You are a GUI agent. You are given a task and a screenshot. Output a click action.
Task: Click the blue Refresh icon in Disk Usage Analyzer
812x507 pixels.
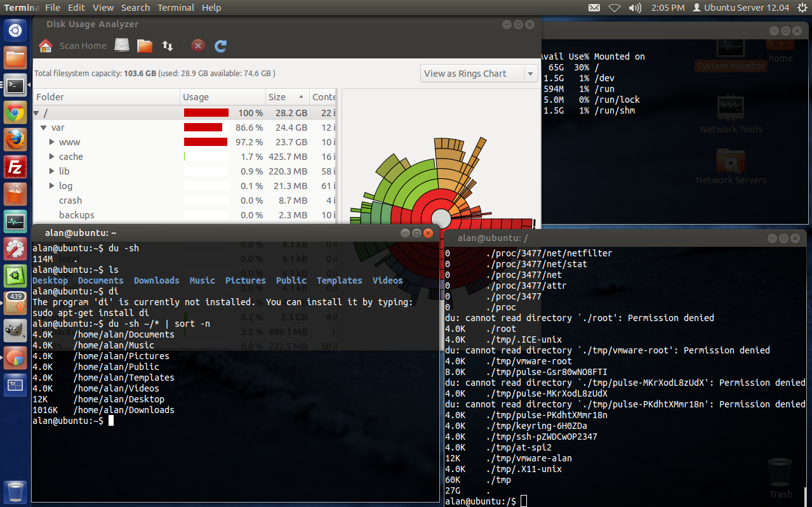pos(220,46)
